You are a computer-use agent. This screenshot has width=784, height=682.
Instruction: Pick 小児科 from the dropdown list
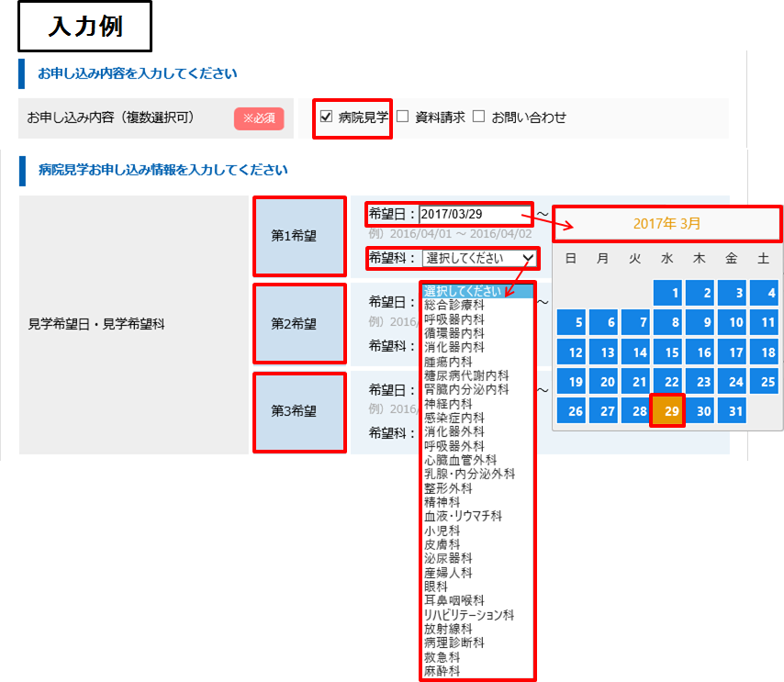point(442,530)
